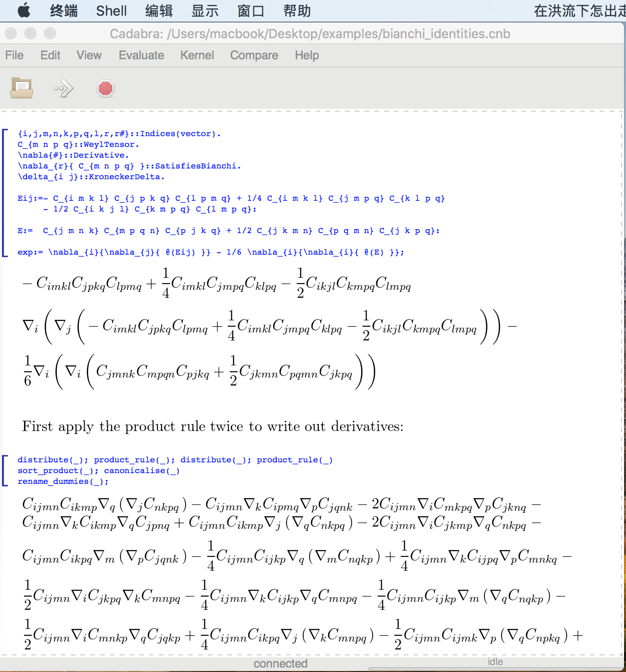
Task: Click the WeylTensor property line
Action: pos(78,144)
